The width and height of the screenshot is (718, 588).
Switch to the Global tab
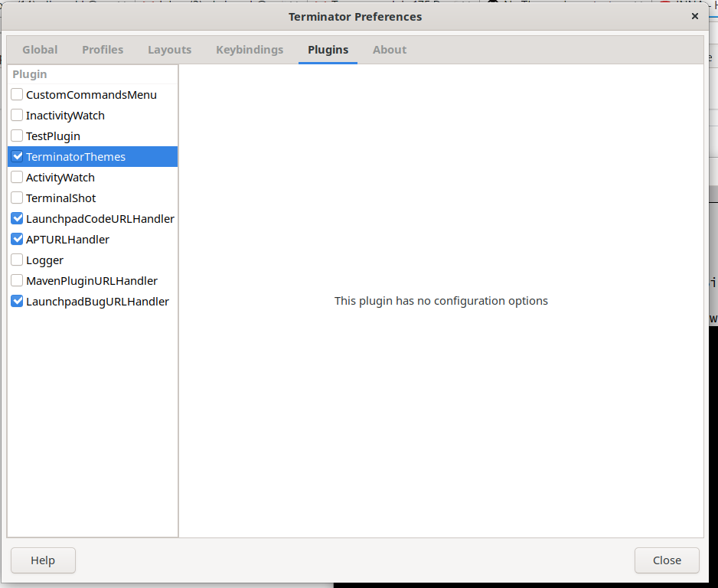pos(39,49)
